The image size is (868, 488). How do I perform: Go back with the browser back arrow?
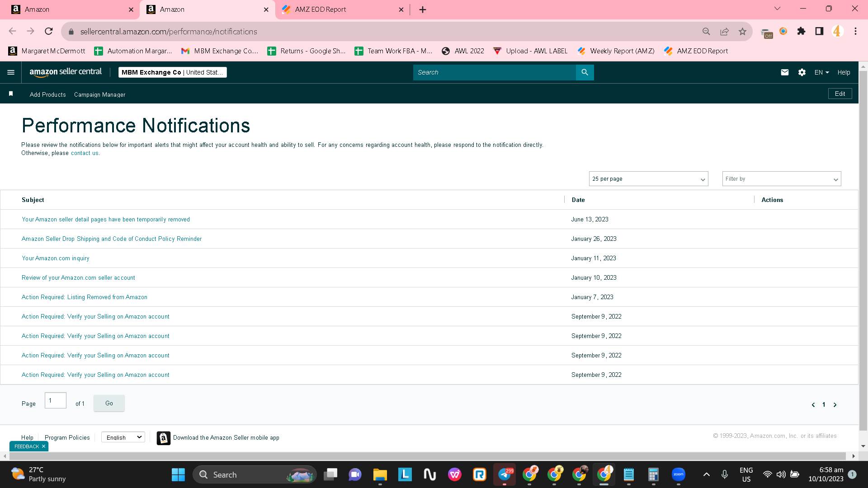tap(12, 31)
